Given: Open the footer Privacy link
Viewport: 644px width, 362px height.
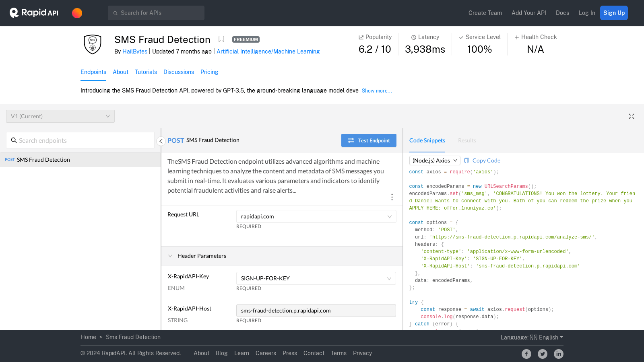Looking at the screenshot, I should (x=362, y=353).
